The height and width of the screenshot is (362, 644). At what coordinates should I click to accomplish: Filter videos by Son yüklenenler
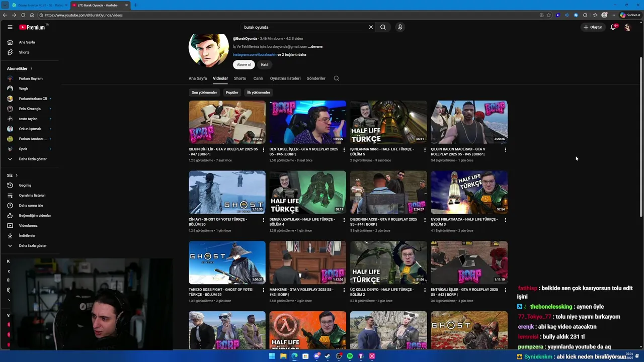coord(204,93)
